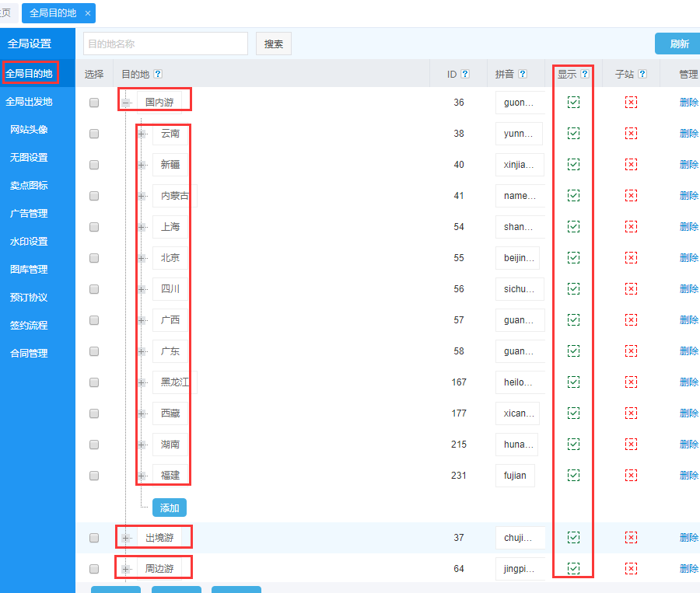
Task: Collapse the 国内游 tree node
Action: pos(126,103)
